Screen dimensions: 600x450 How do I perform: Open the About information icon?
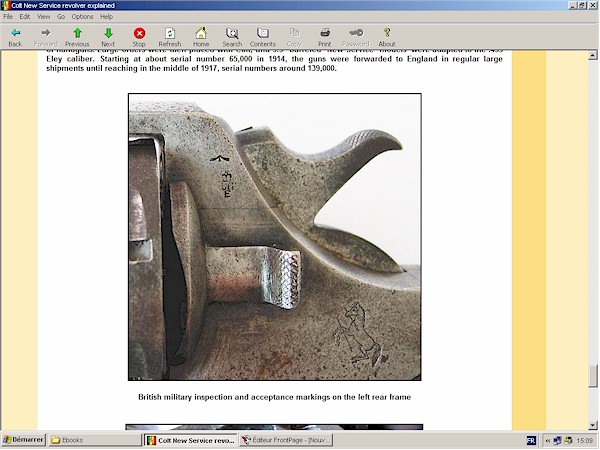(387, 33)
